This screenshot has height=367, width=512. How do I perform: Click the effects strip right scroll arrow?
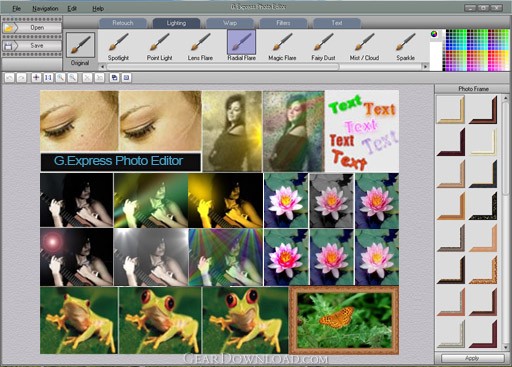(x=425, y=67)
